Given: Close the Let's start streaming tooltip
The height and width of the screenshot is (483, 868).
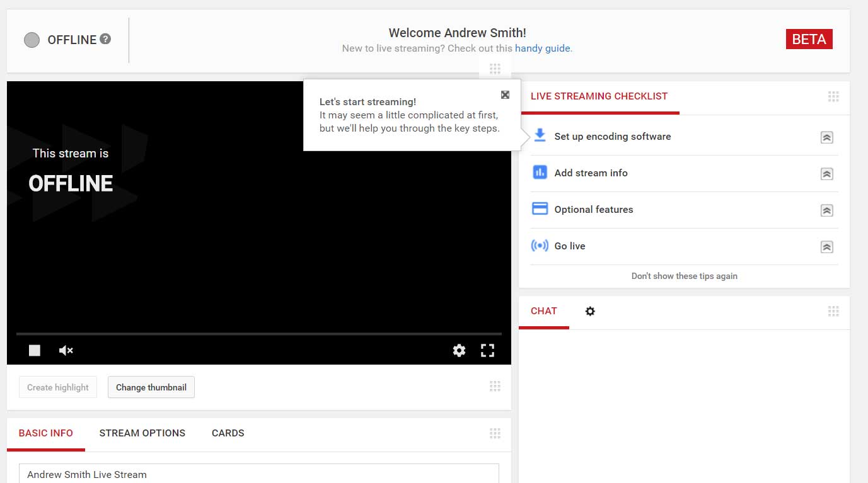Looking at the screenshot, I should click(x=505, y=94).
